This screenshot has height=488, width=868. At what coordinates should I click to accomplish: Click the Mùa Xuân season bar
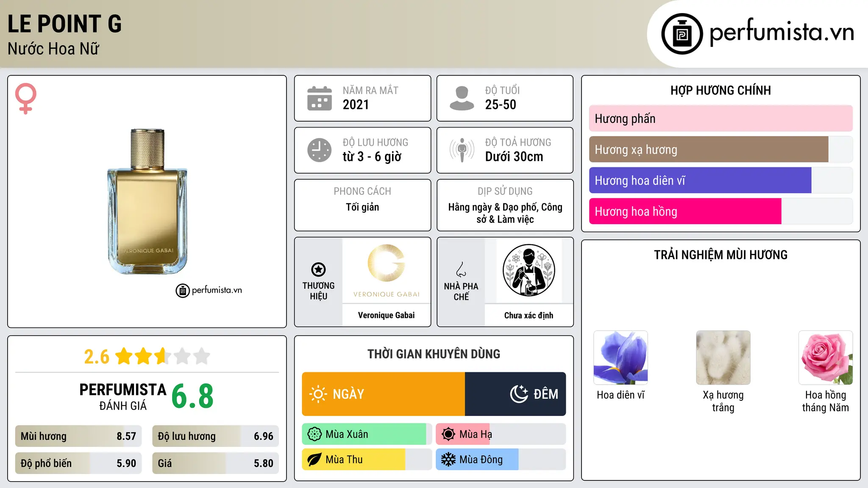(x=367, y=434)
